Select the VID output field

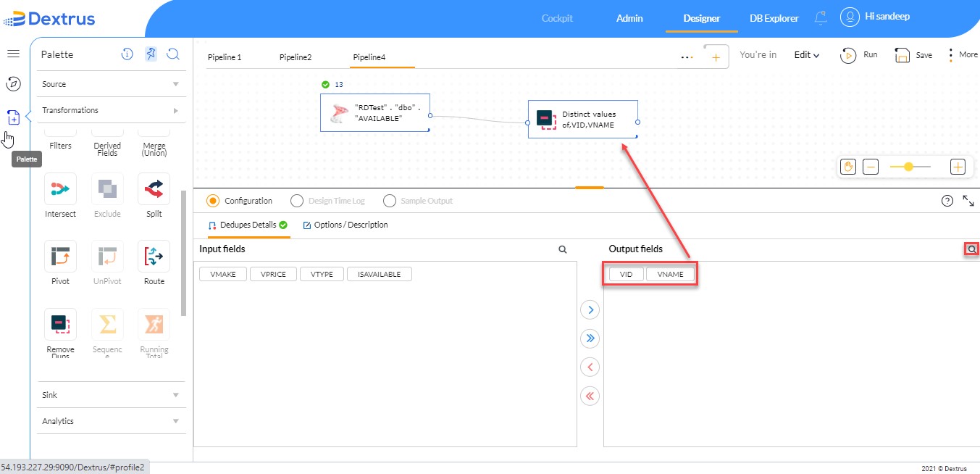[627, 275]
